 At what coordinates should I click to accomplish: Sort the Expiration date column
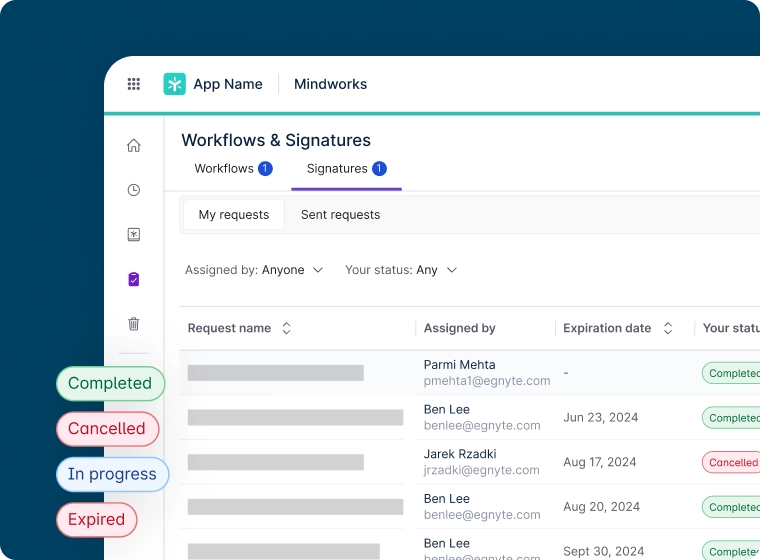pos(668,328)
